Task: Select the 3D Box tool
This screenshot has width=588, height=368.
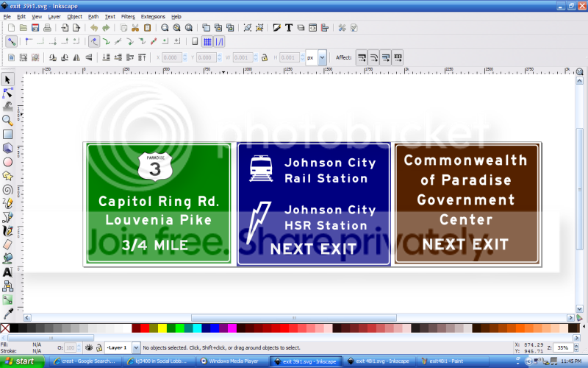Action: click(7, 149)
